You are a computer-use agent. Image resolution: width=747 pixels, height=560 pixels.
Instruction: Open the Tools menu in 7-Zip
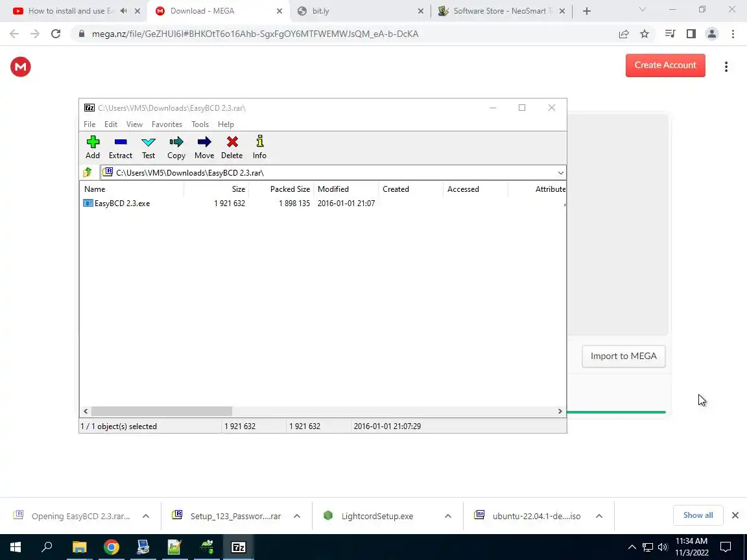tap(200, 124)
